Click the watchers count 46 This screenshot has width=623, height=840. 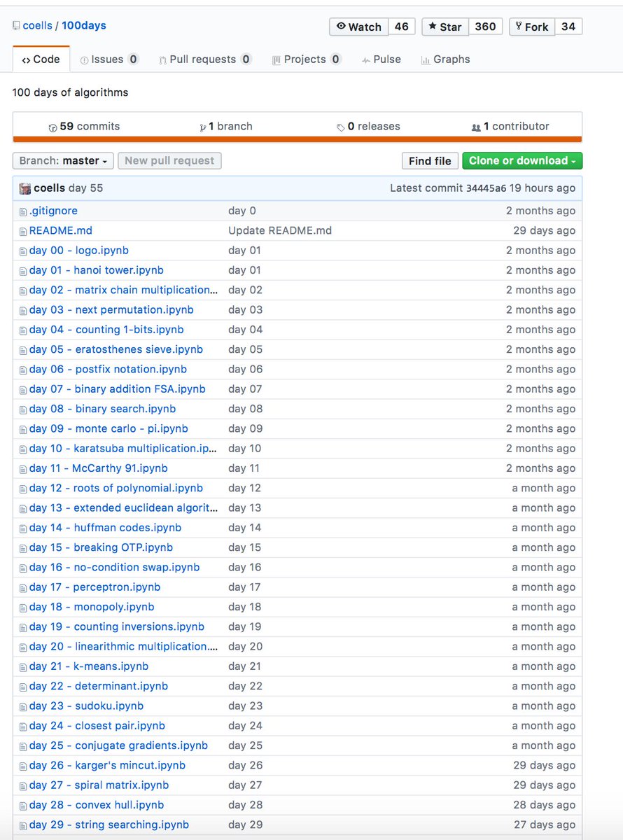pos(402,27)
